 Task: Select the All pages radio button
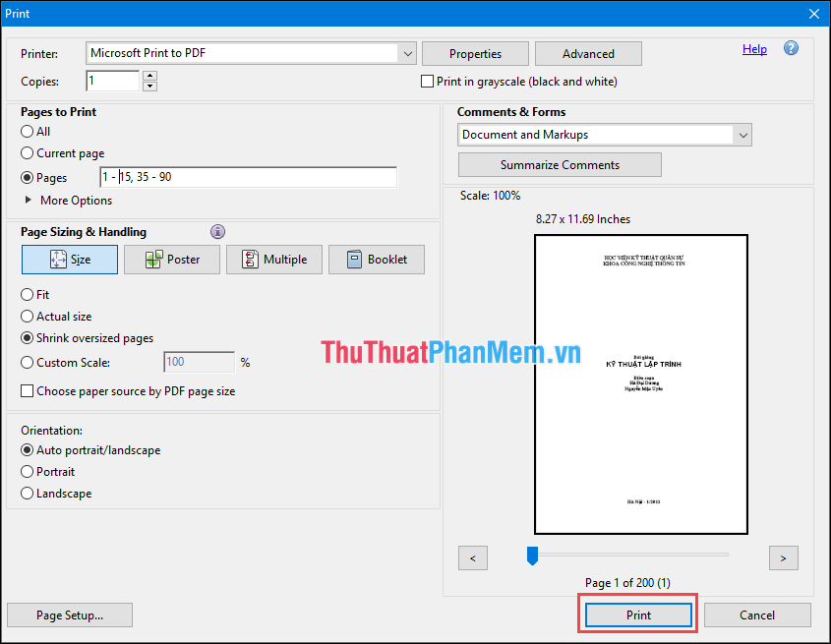tap(27, 132)
